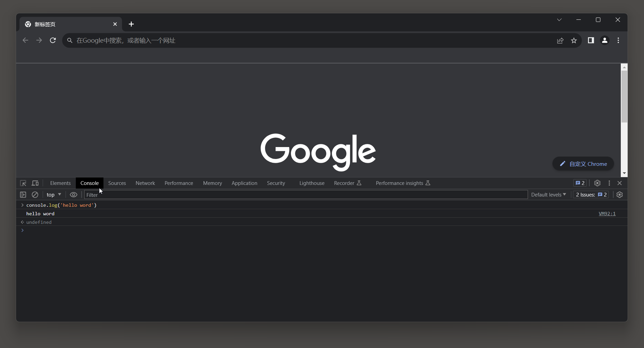This screenshot has height=348, width=644.
Task: Go to the Application tab
Action: [244, 183]
